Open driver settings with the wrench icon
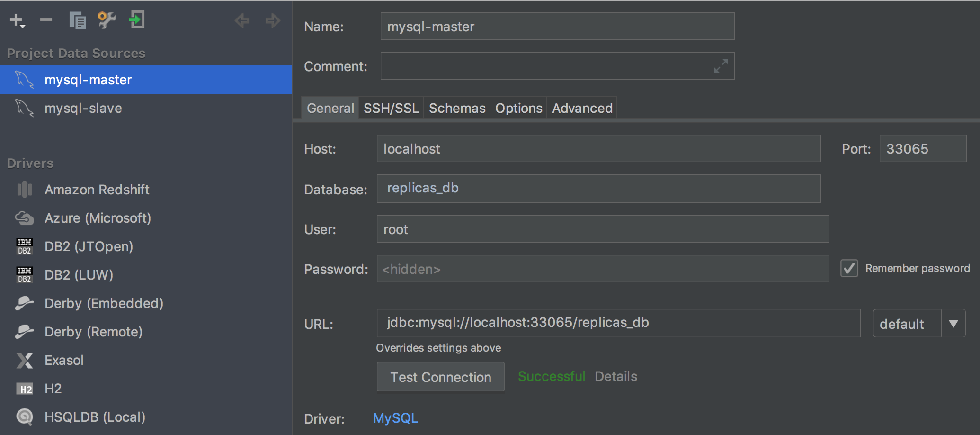 (107, 20)
